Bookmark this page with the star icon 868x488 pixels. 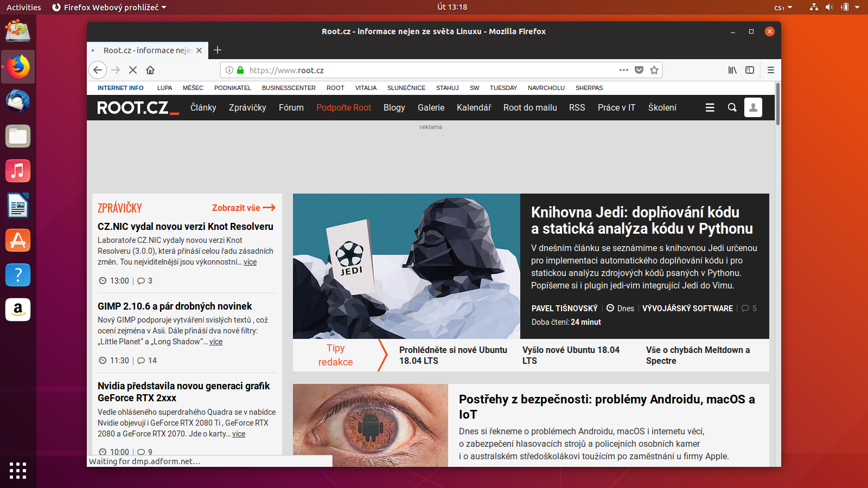coord(654,70)
